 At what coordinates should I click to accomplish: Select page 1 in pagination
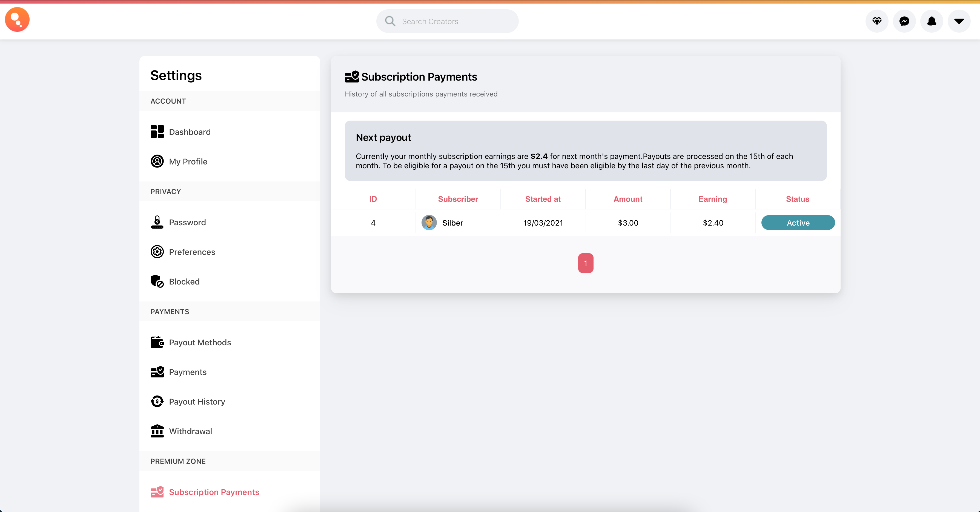[x=585, y=263]
